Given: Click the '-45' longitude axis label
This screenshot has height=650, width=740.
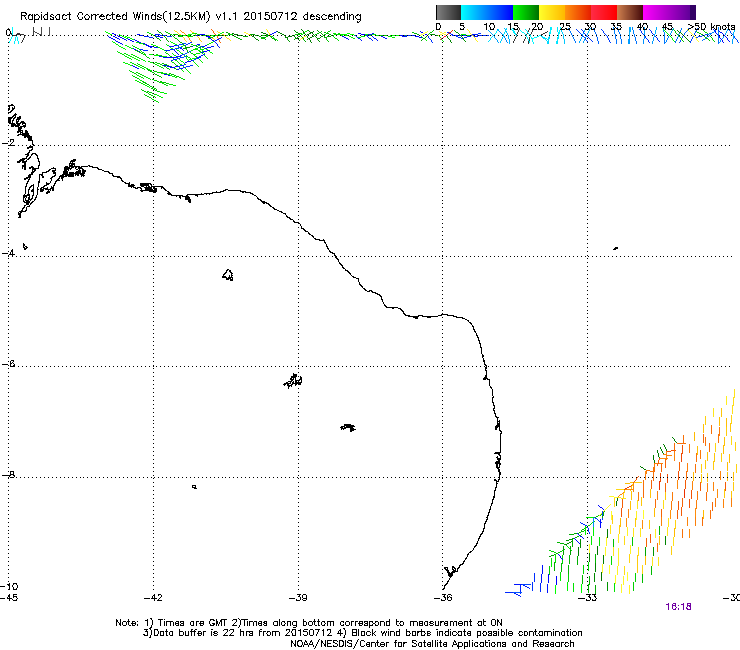Looking at the screenshot, I should pos(9,598).
